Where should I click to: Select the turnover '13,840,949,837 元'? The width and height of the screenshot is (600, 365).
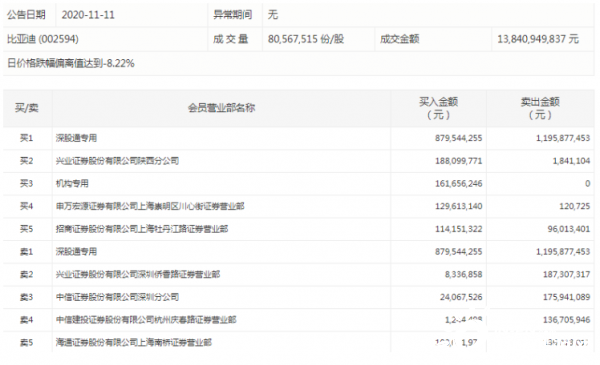click(x=538, y=39)
